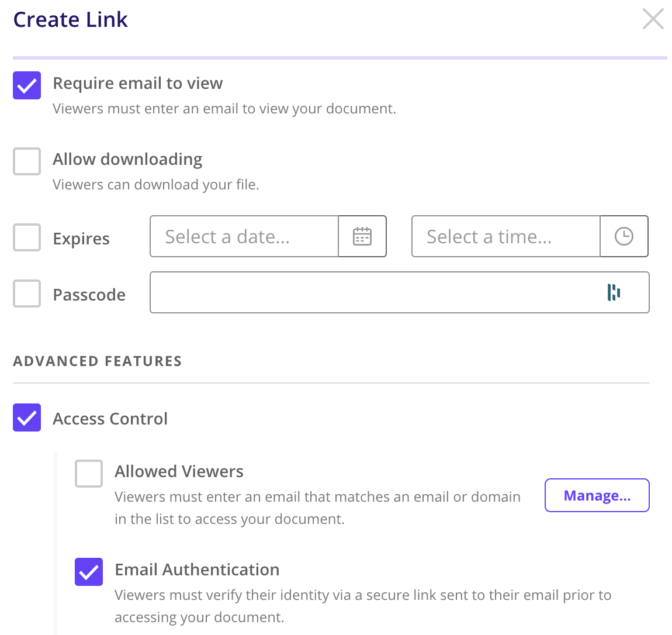Screen dimensions: 672x635
Task: Click the X to dismiss Create Link dialog
Action: pyautogui.click(x=653, y=19)
